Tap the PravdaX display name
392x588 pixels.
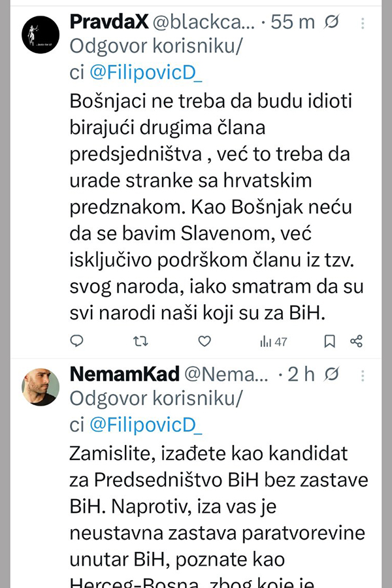[108, 22]
